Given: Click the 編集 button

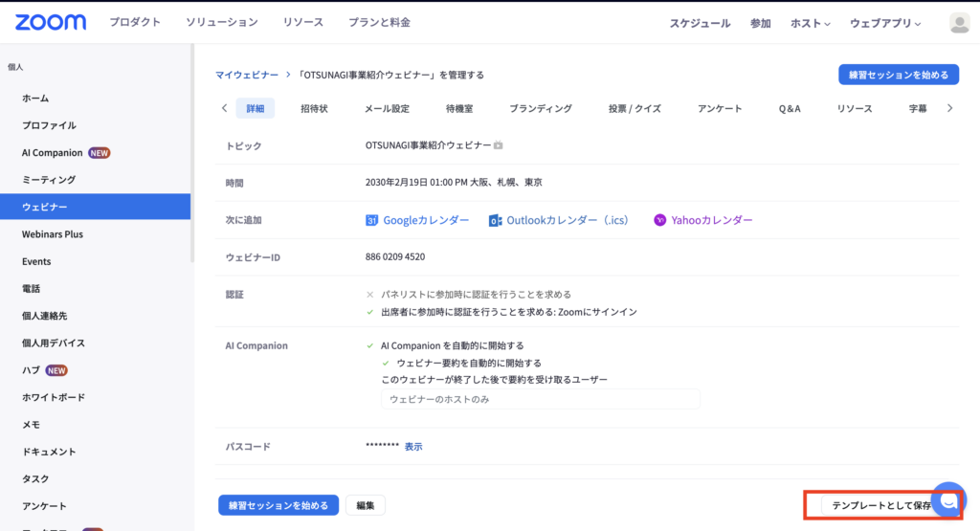Looking at the screenshot, I should (x=366, y=505).
